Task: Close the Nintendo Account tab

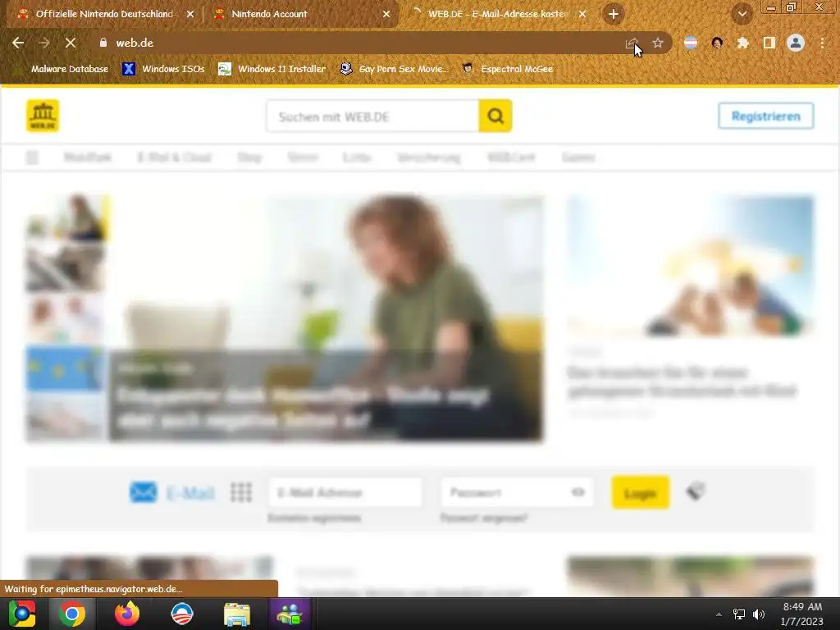Action: tap(386, 15)
